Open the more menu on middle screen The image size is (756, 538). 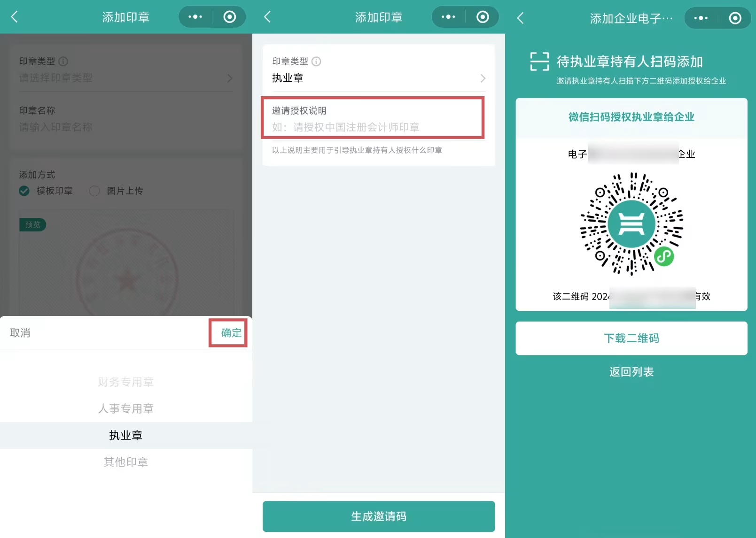448,17
